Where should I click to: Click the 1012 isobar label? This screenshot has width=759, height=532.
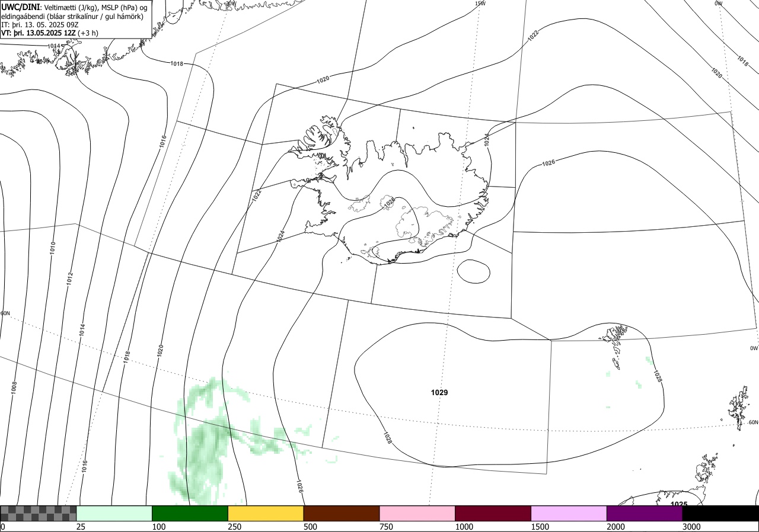[69, 278]
